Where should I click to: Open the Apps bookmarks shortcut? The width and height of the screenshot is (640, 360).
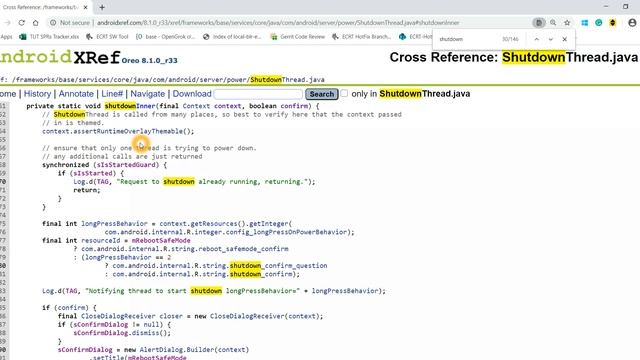pyautogui.click(x=7, y=37)
